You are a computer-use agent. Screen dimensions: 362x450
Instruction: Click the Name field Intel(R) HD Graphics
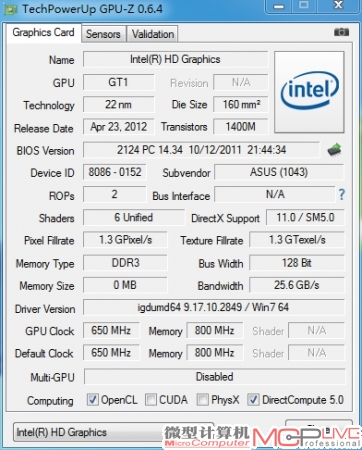[x=175, y=59]
